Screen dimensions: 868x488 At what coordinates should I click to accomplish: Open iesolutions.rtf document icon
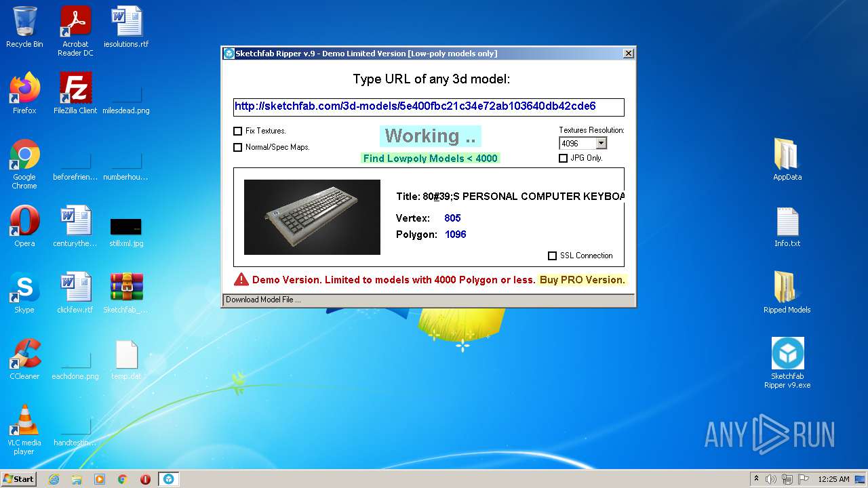[x=126, y=27]
